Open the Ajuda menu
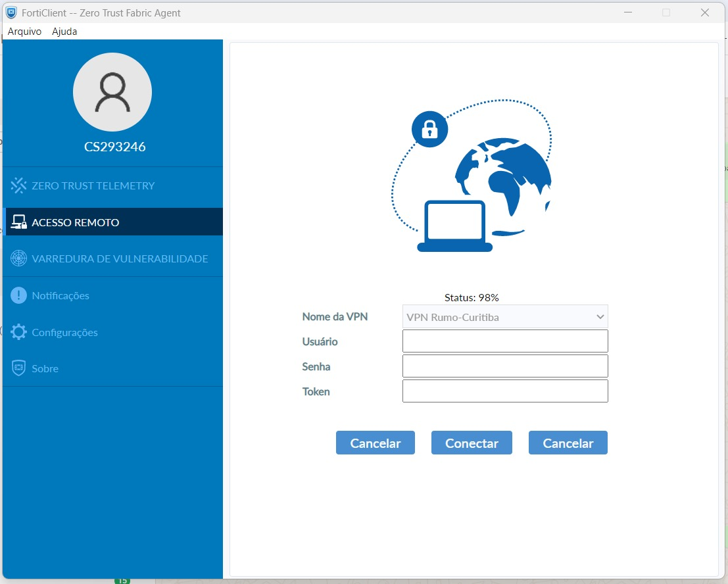This screenshot has width=728, height=584. click(x=64, y=32)
